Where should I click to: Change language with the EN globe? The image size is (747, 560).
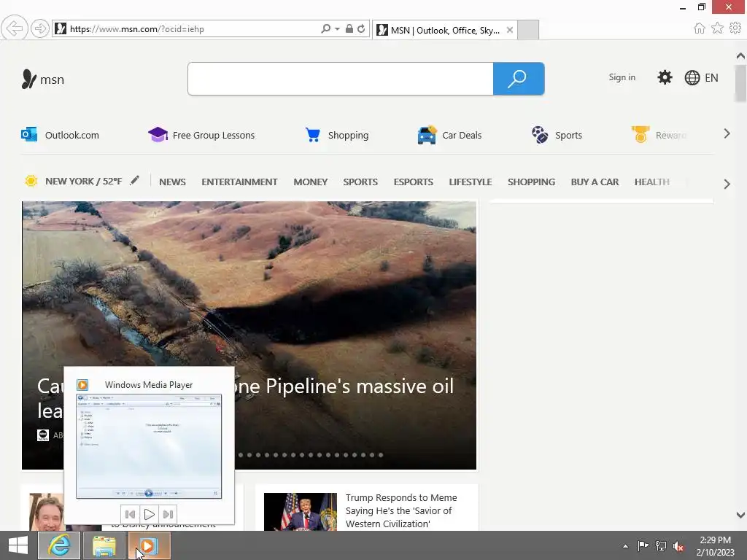(701, 77)
